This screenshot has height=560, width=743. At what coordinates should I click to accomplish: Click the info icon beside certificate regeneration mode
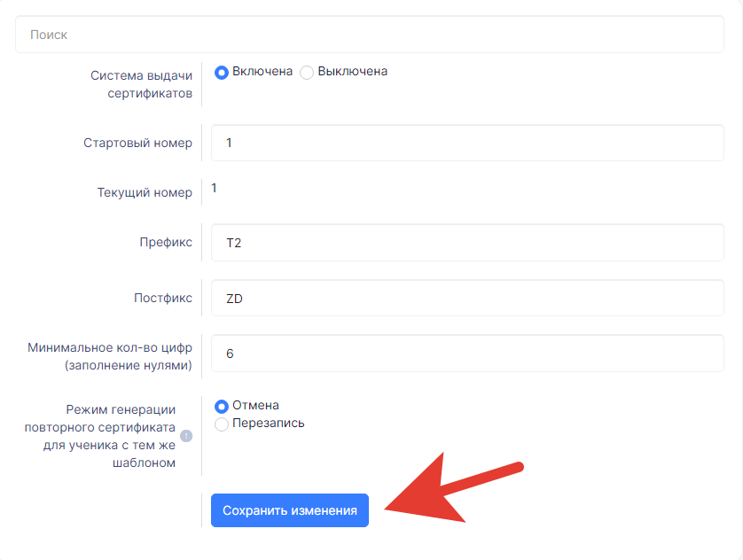tap(186, 436)
